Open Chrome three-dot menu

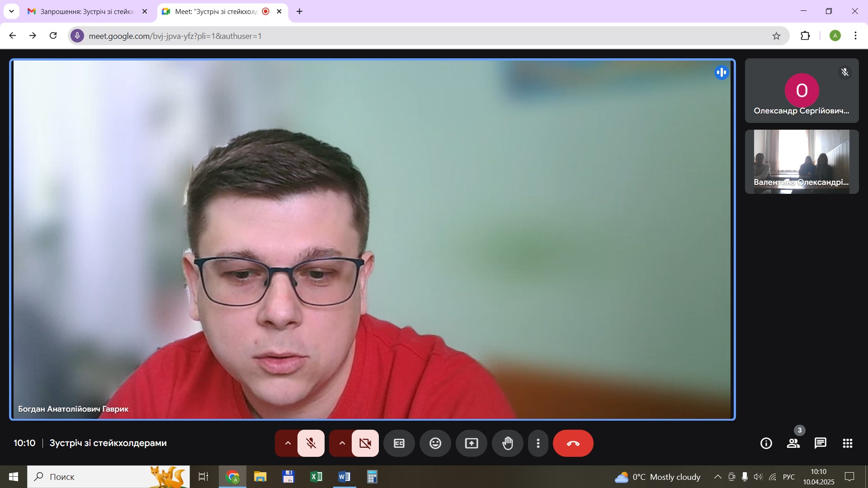855,36
